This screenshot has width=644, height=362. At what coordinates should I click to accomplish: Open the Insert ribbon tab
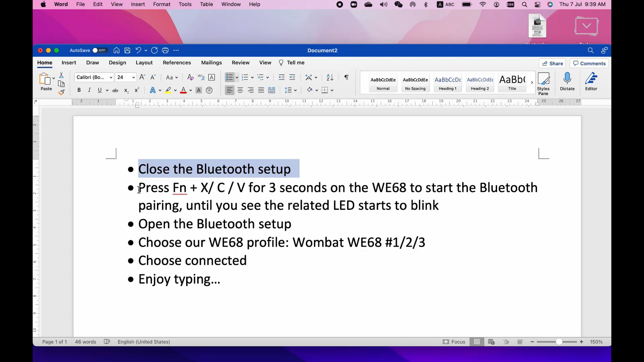69,62
